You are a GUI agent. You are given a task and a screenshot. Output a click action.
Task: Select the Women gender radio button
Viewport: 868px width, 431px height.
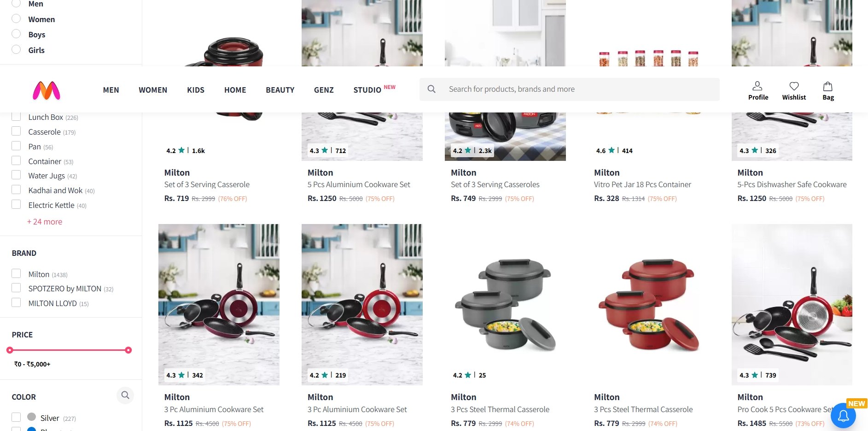[16, 18]
